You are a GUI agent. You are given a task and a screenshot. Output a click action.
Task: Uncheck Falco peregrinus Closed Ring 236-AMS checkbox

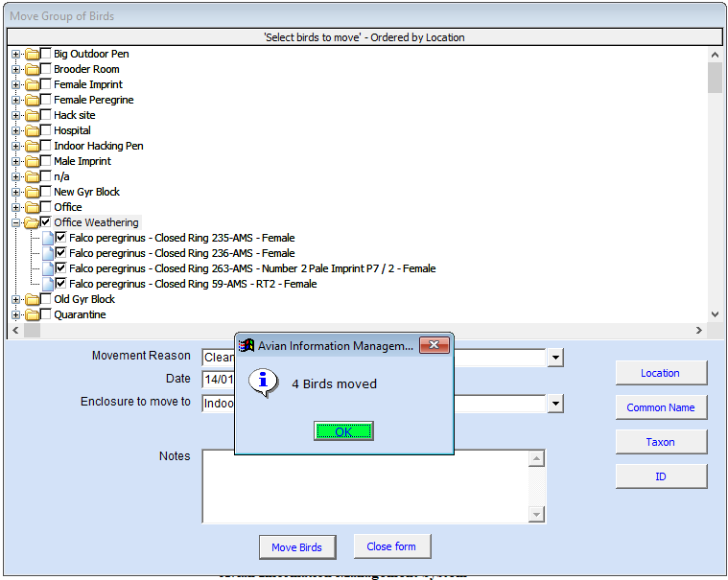[x=60, y=252]
